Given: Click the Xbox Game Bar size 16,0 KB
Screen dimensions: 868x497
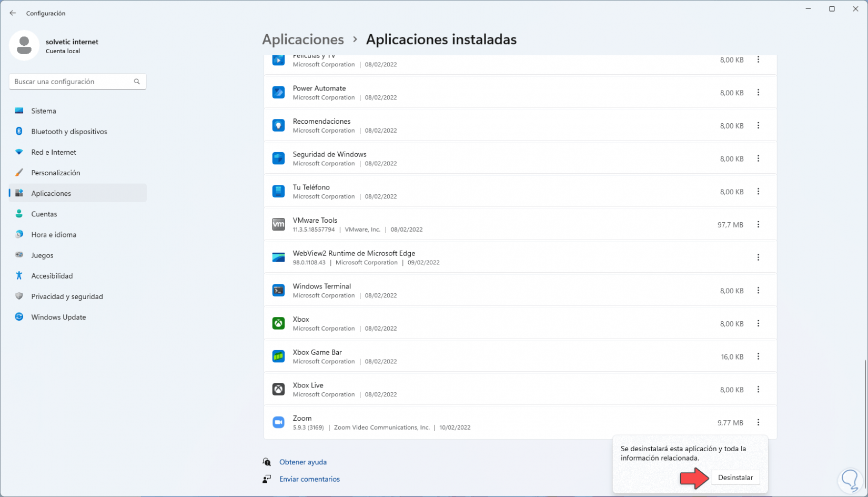Looking at the screenshot, I should [732, 357].
